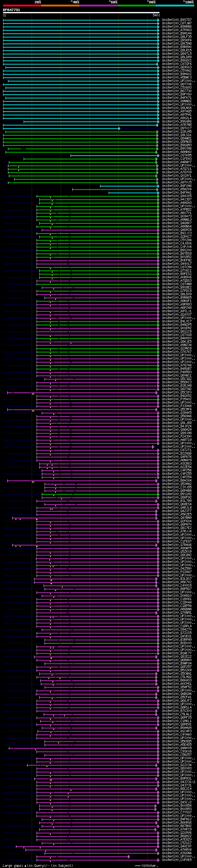
Task: Click hit label UniRef100_Q8LF35
Action: coord(176,37)
